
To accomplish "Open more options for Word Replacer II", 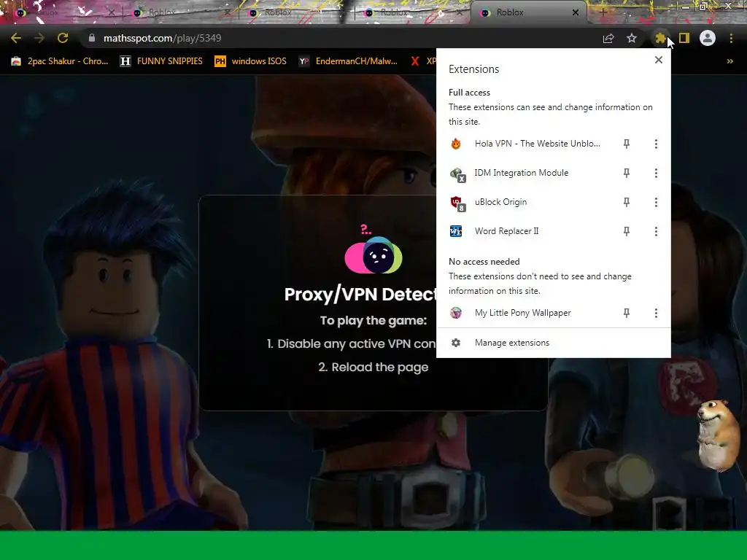I will pos(656,231).
